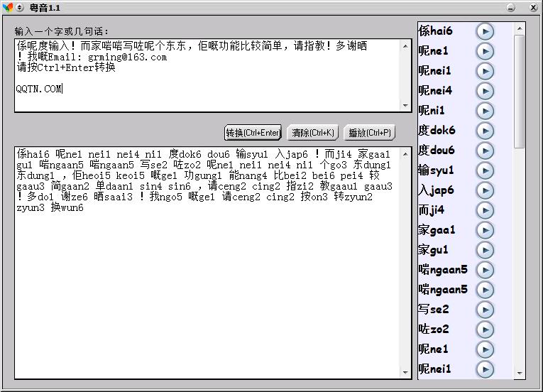Play the 呢nei4 audio clip
The width and height of the screenshot is (543, 392).
coord(485,91)
